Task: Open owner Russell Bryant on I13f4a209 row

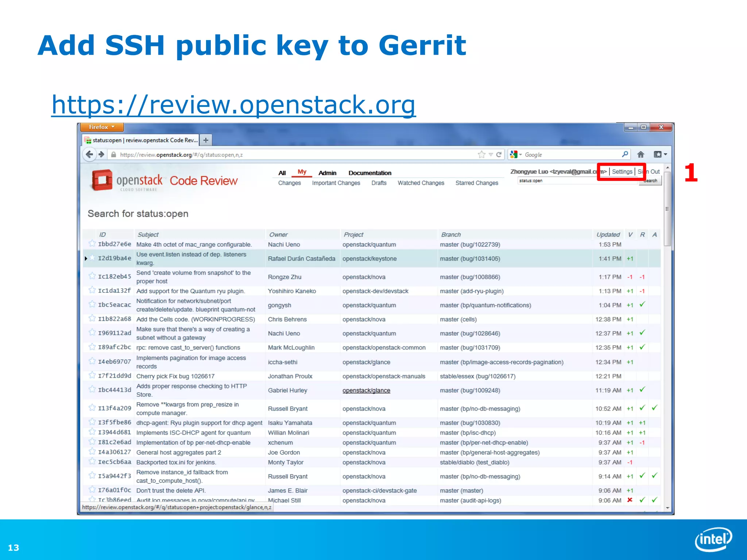Action: pyautogui.click(x=288, y=409)
